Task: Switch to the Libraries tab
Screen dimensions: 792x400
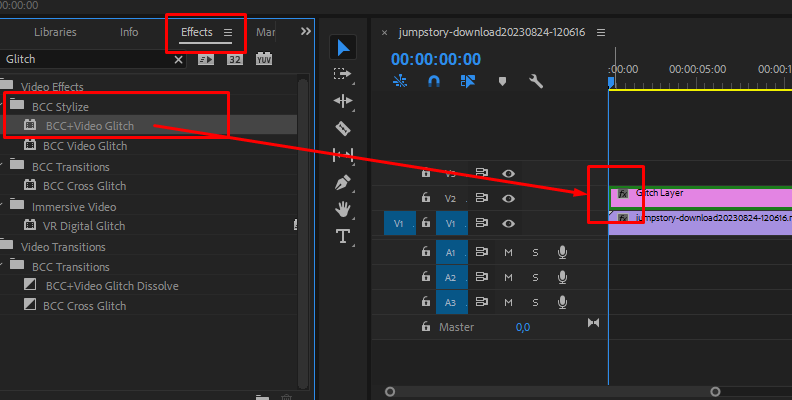Action: pos(55,32)
